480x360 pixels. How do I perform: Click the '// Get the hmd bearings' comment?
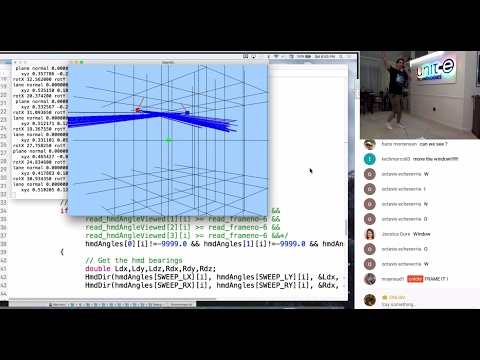pyautogui.click(x=134, y=260)
